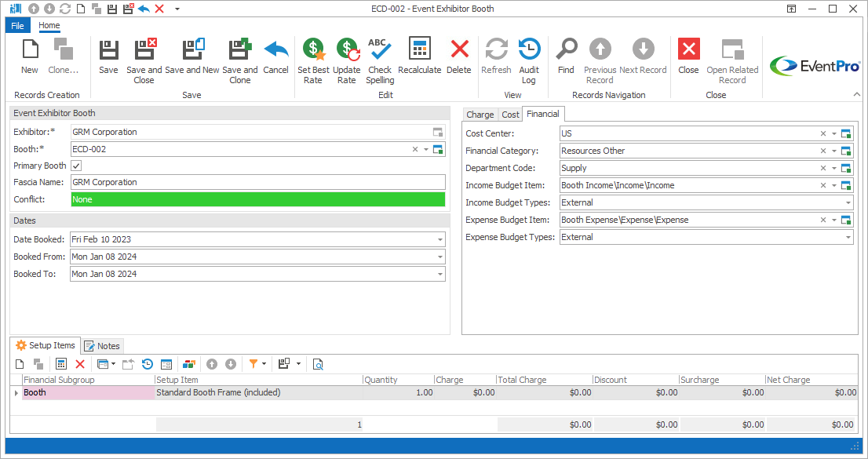868x459 pixels.
Task: Open the File menu
Action: [18, 25]
